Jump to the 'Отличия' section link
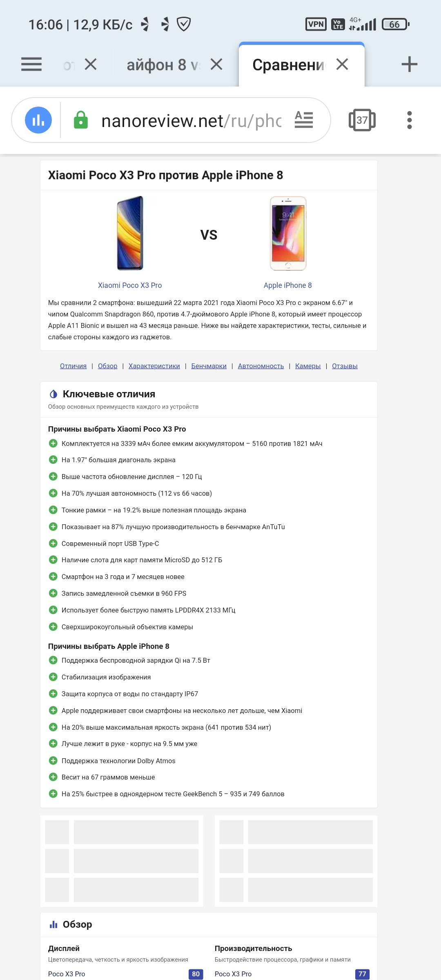Image resolution: width=441 pixels, height=980 pixels. point(73,366)
